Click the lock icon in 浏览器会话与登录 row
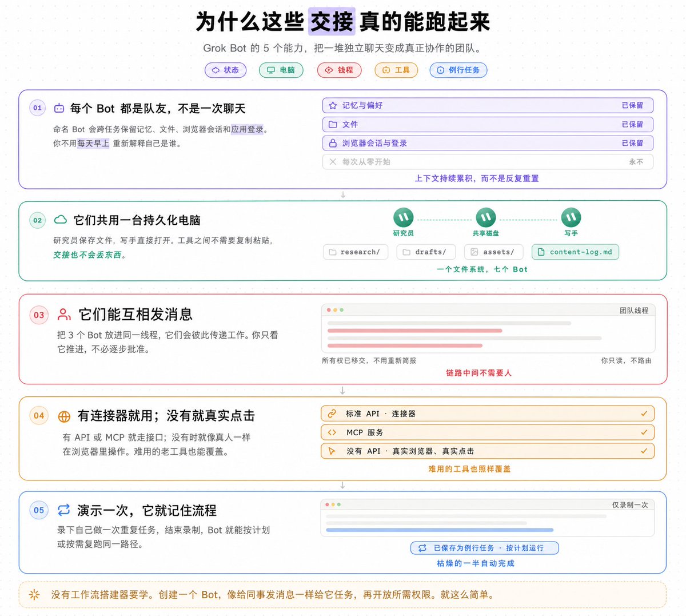686x616 pixels. [x=333, y=143]
